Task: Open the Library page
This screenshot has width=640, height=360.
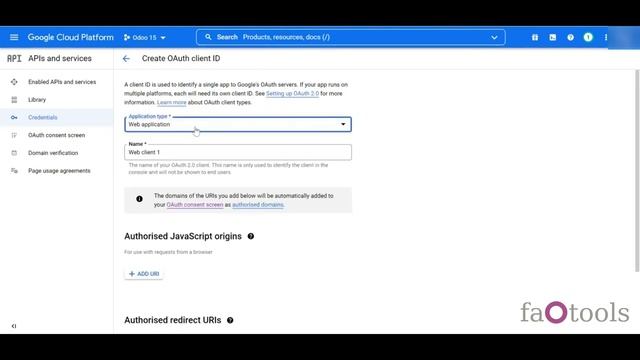Action: click(37, 100)
